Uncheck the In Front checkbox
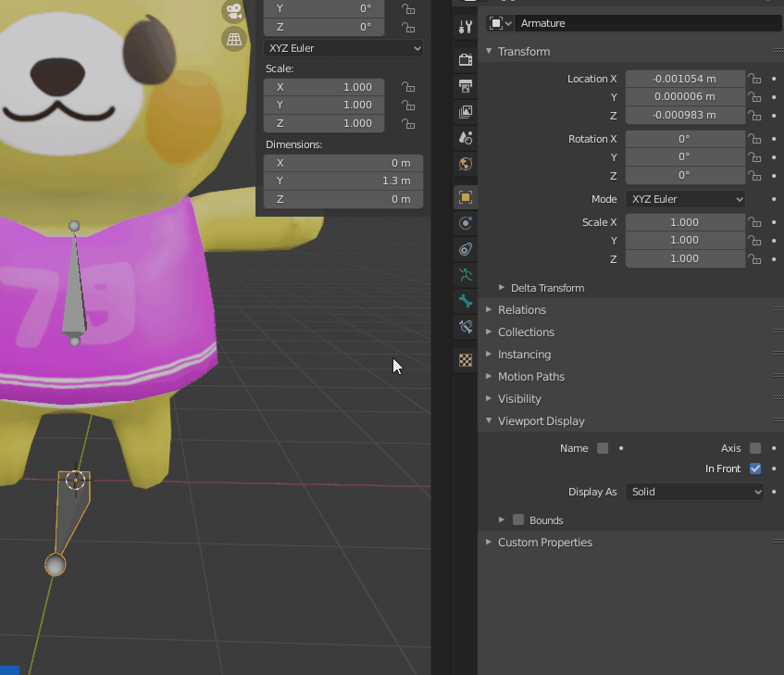 [x=755, y=469]
